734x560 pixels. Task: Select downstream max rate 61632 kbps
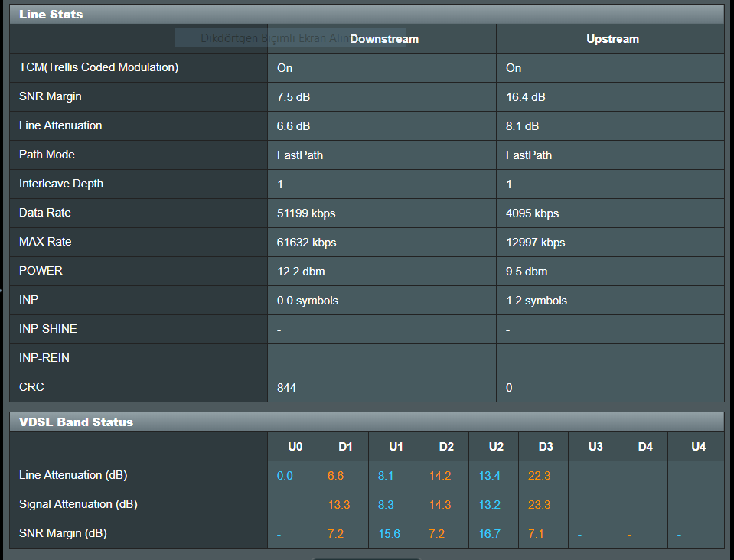307,243
